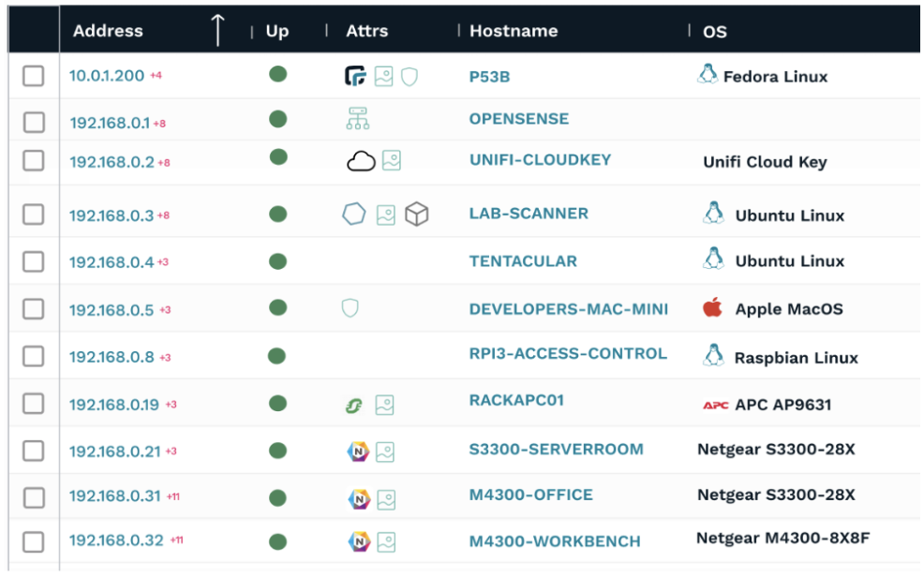Screen dimensions: 924x577
Task: Sort by the Up column header
Action: pyautogui.click(x=277, y=31)
